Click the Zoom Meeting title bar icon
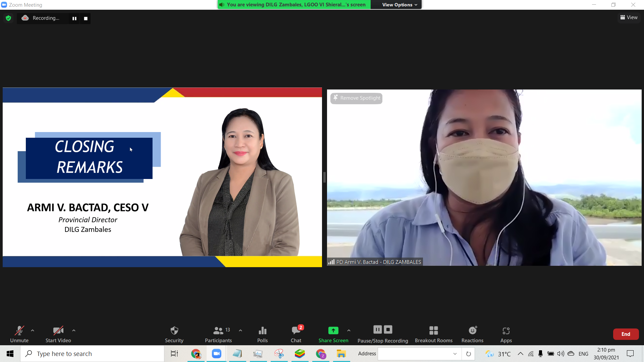 tap(4, 5)
